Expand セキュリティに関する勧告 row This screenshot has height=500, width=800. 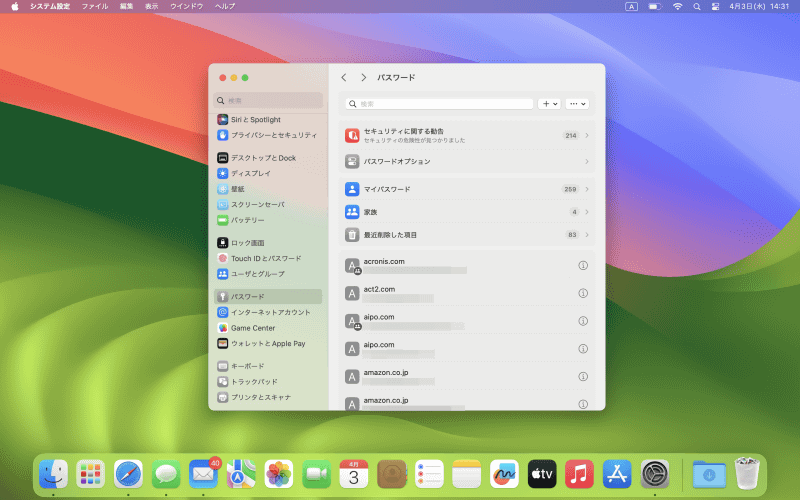pyautogui.click(x=467, y=135)
